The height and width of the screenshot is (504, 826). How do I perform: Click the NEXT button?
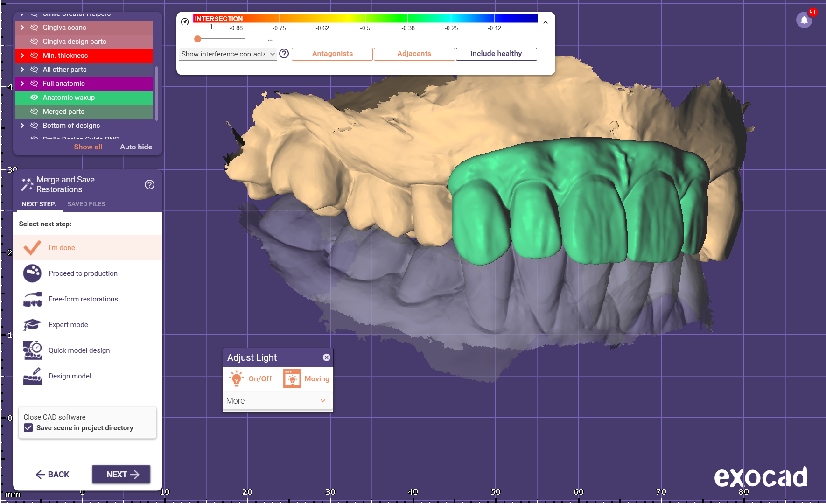click(121, 474)
